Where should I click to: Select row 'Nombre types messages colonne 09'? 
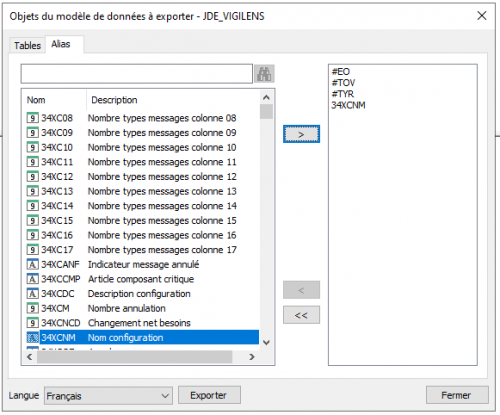click(142, 133)
